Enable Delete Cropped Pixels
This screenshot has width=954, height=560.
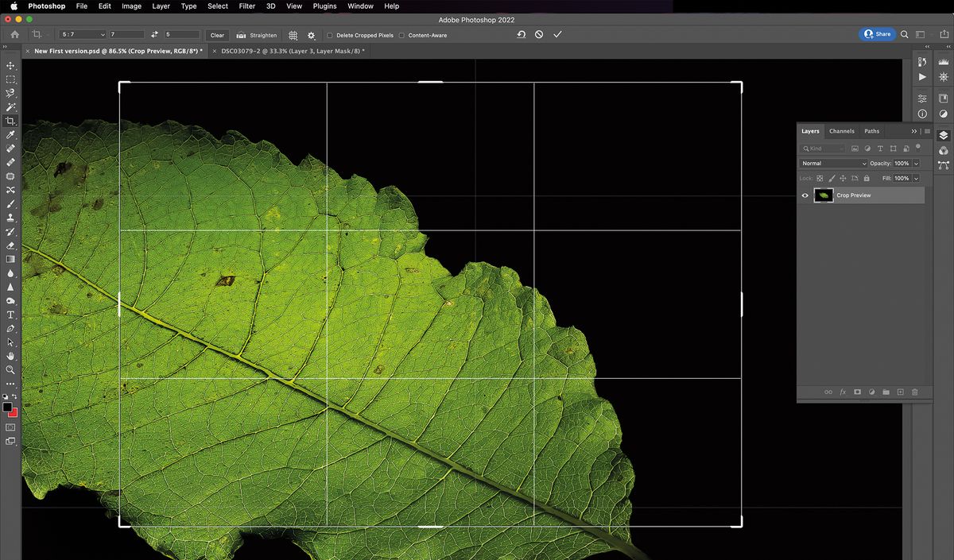coord(328,35)
